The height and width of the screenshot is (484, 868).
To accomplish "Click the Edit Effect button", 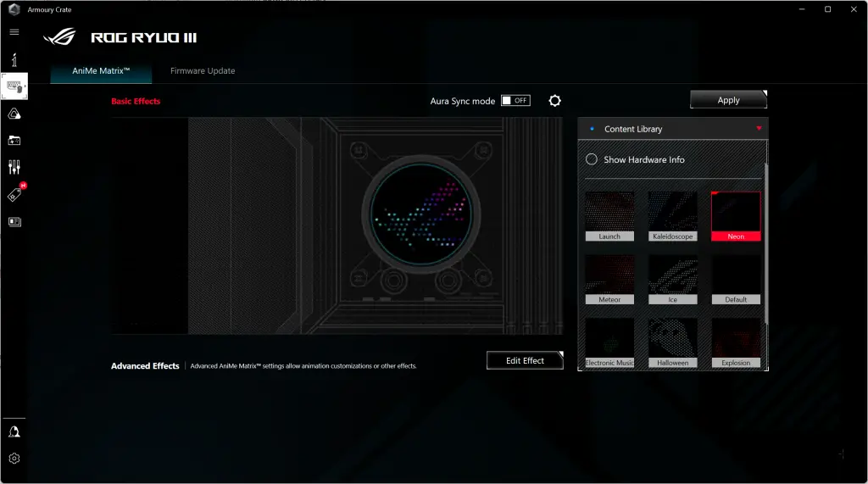I will click(525, 360).
